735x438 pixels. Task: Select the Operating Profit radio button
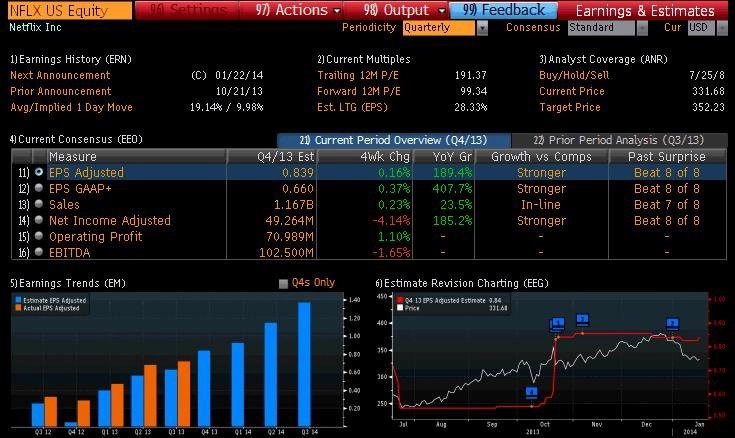pos(39,236)
